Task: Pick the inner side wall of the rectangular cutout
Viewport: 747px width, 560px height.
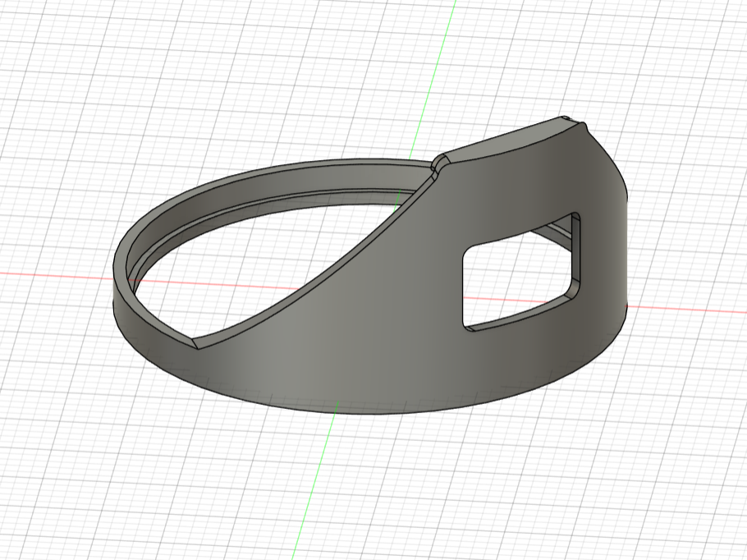Action: 575,255
